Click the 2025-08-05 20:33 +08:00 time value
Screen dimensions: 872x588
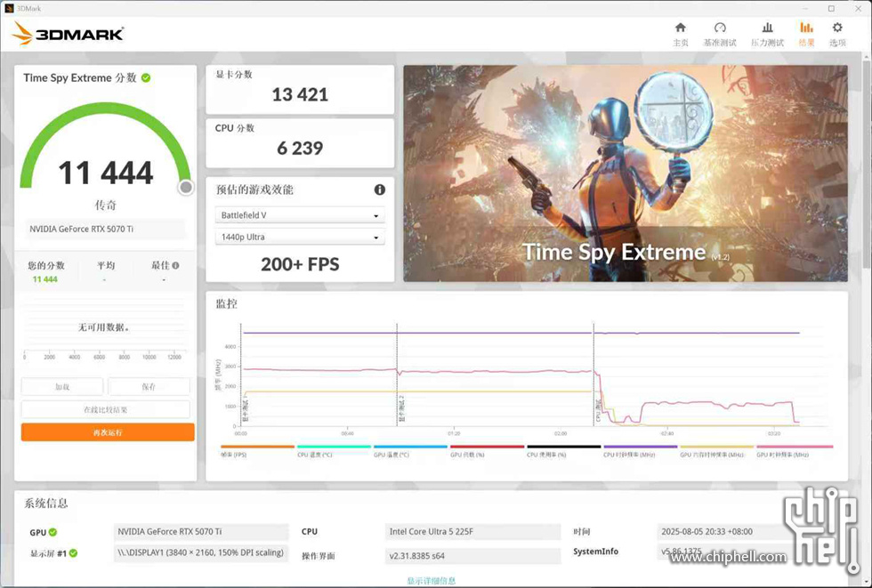[x=706, y=532]
